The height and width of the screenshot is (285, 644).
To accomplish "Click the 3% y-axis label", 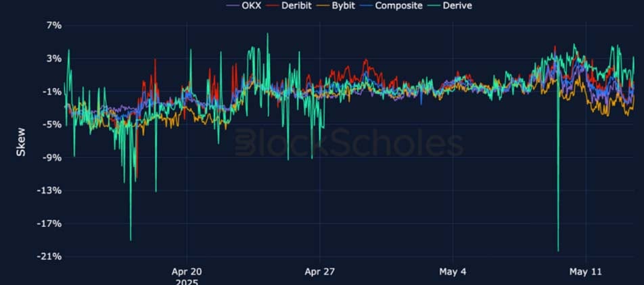I will (x=54, y=59).
